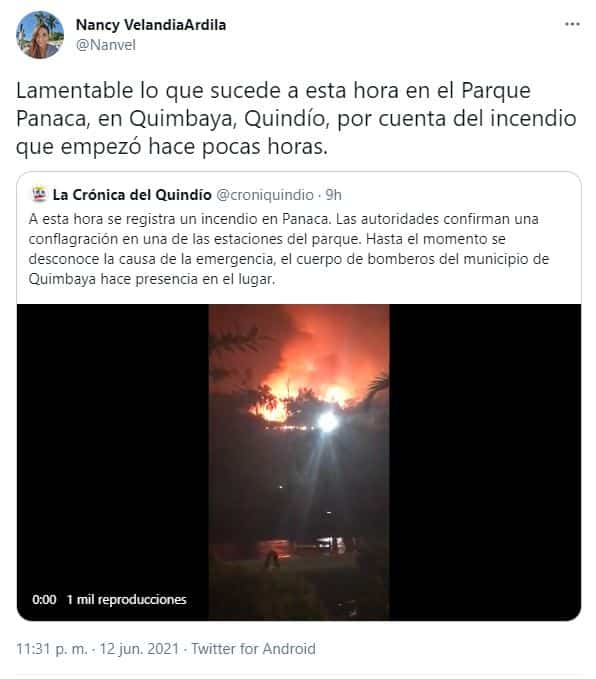Click the 11:31 p. m. tweet timestamp
This screenshot has width=596, height=679.
(52, 649)
